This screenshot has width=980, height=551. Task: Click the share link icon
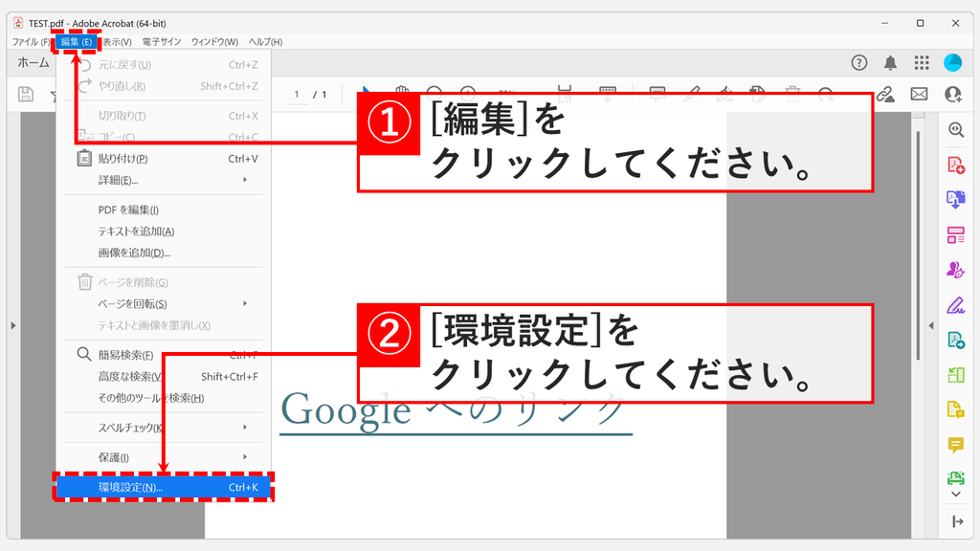tap(885, 95)
